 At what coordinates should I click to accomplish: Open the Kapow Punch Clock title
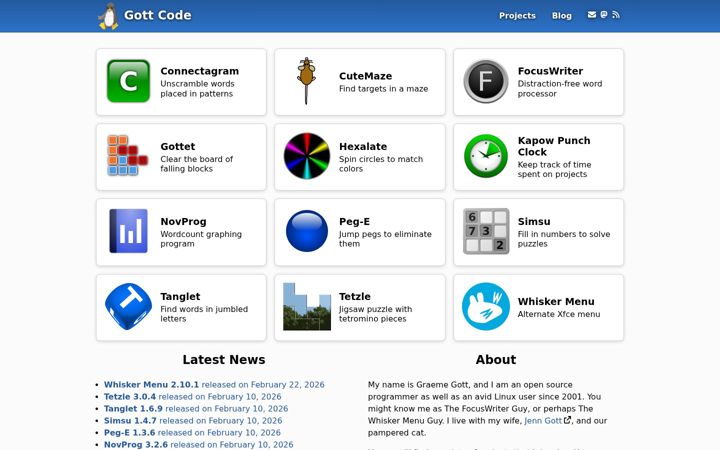click(554, 146)
